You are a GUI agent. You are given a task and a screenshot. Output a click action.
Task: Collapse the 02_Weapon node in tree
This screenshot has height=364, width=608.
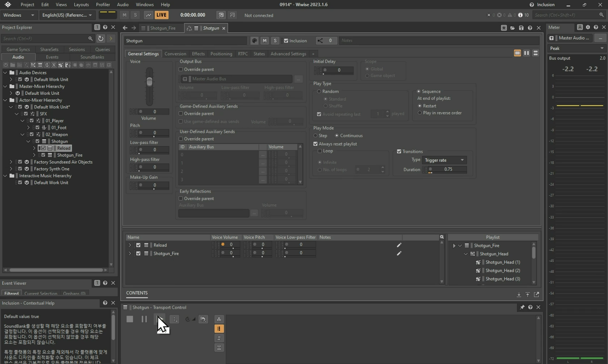tap(22, 135)
